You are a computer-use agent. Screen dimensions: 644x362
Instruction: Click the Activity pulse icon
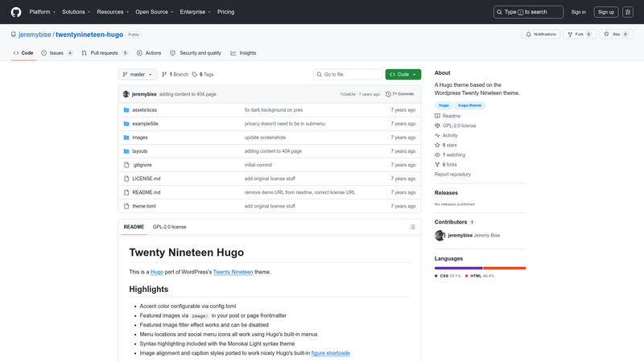437,135
